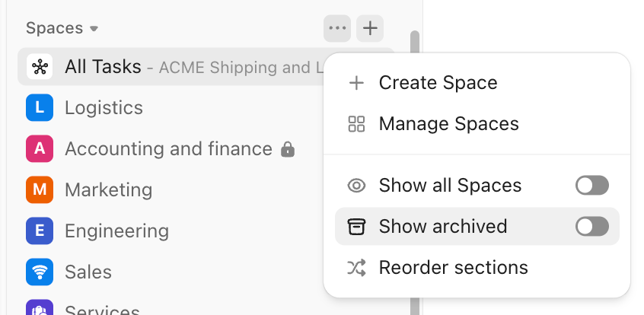Open the Sales space in sidebar
This screenshot has height=315, width=644.
tap(88, 272)
